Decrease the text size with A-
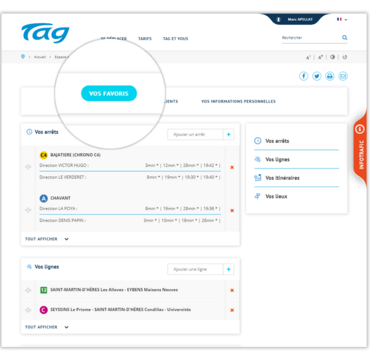This screenshot has height=362, width=370. [309, 57]
